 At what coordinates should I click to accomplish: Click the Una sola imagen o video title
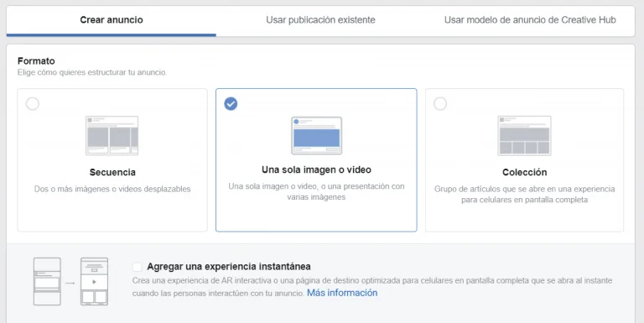pos(316,169)
